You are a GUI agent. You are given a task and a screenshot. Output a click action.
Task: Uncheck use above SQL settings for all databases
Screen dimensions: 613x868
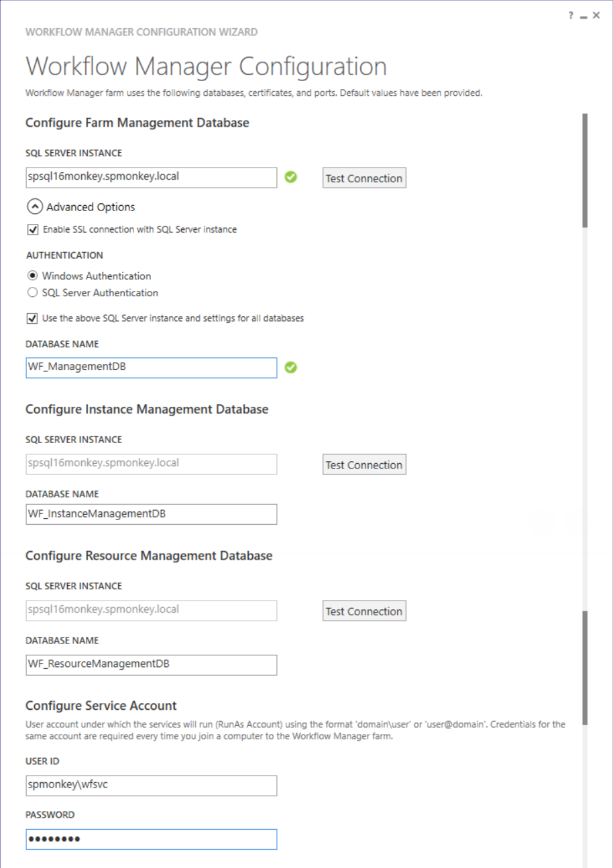click(32, 318)
